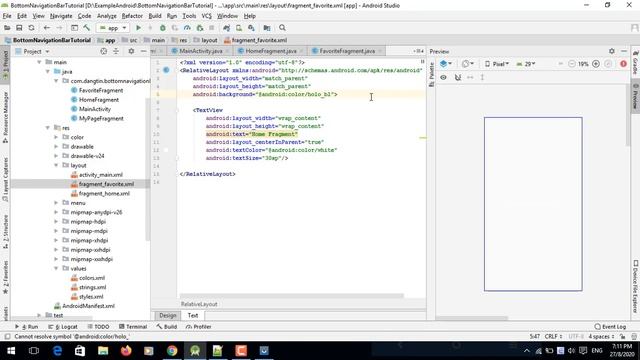
Task: Zoom in the layout preview with plus icon
Action: [x=596, y=64]
